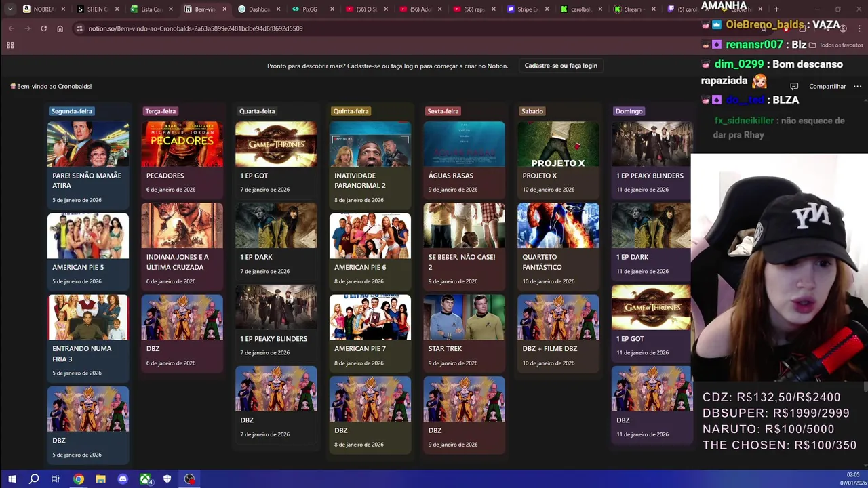
Task: Open the Projeto X card thumbnail
Action: (558, 144)
